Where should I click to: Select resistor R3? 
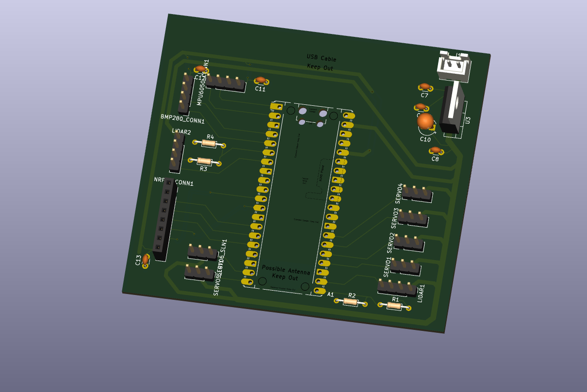click(204, 161)
